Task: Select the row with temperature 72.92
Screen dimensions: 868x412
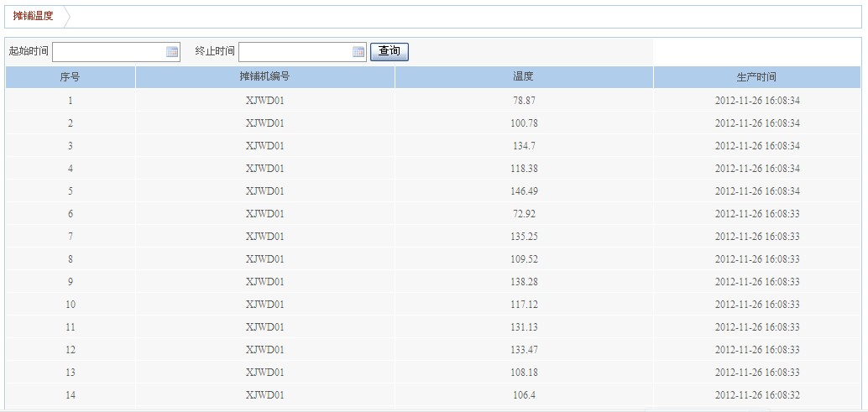Action: (523, 214)
